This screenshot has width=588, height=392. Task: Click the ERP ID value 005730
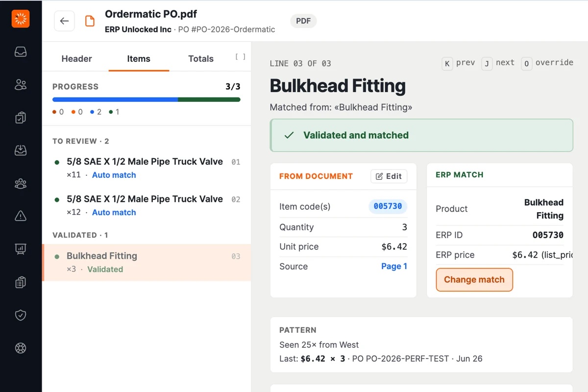(x=548, y=235)
